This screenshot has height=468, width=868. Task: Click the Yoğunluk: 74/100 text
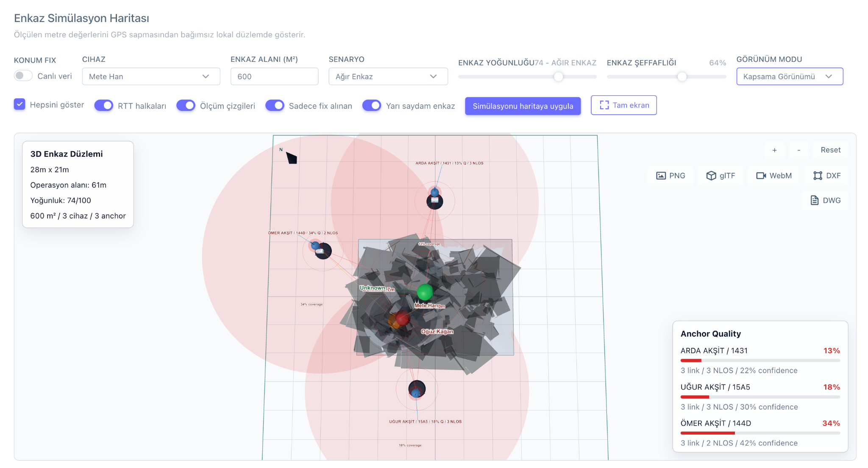(61, 200)
